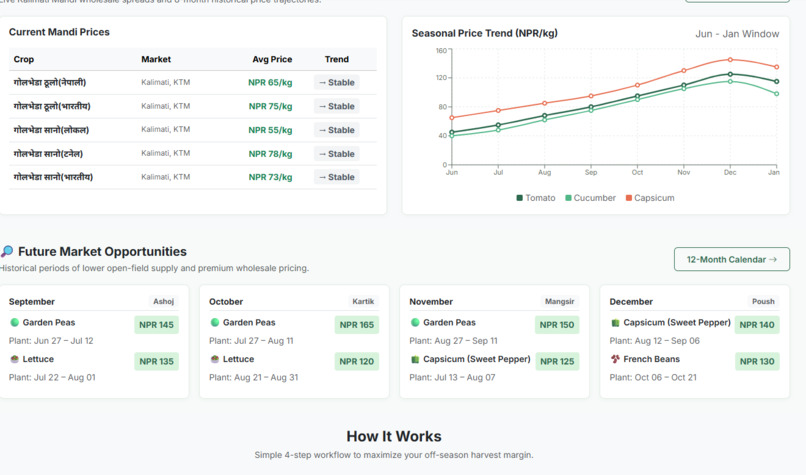Screen dimensions: 806x475
Task: Toggle Capsicum legend swatch in chart
Action: click(629, 198)
